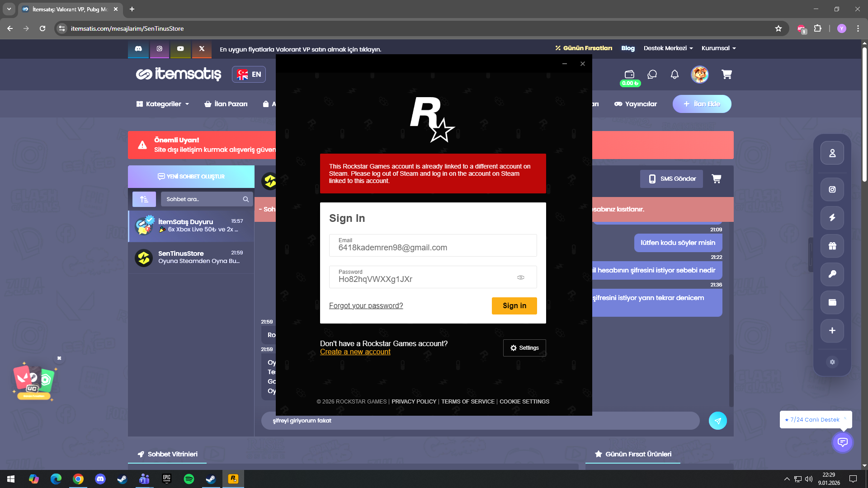Screen dimensions: 868x488
Task: Open the notification bell in site header
Action: 675,75
